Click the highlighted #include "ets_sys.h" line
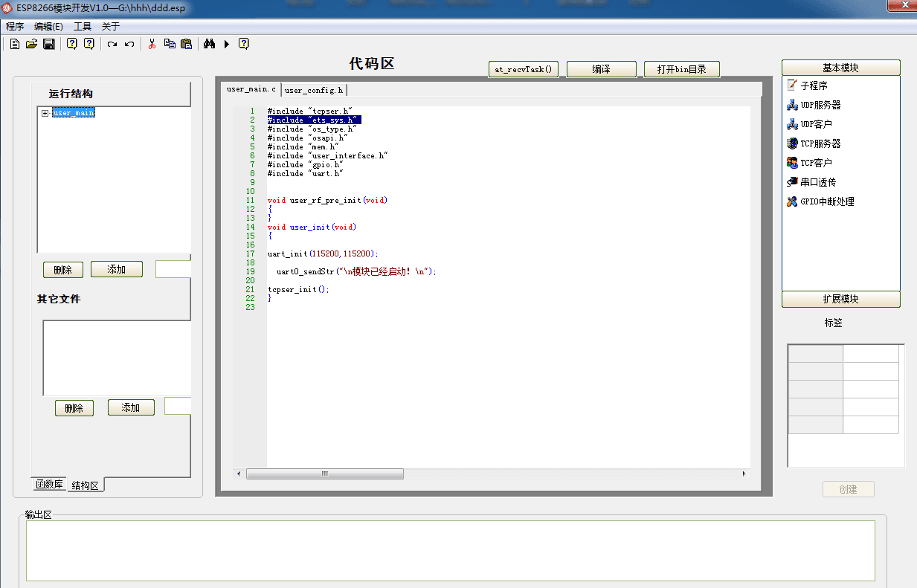Image resolution: width=917 pixels, height=588 pixels. click(314, 120)
